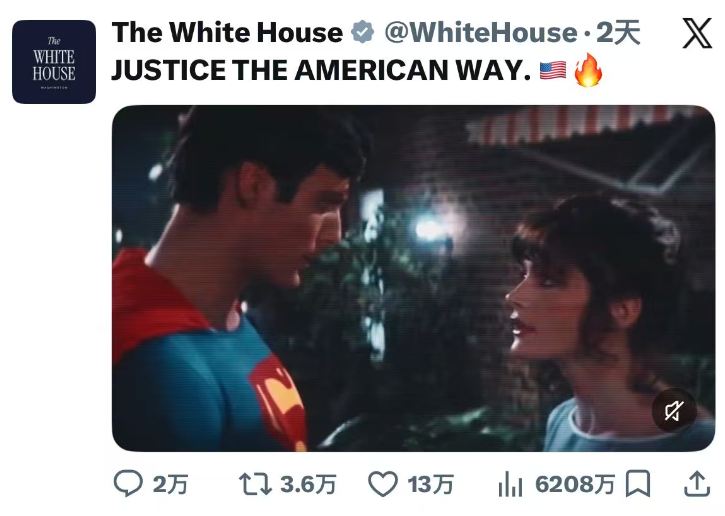Click the X logo icon
This screenshot has height=516, width=725.
696,33
